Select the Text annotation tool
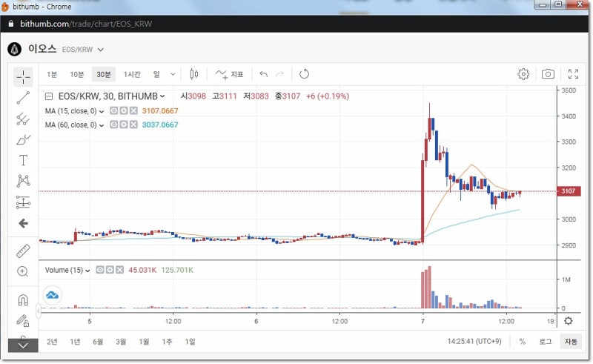This screenshot has width=593, height=364. pyautogui.click(x=23, y=160)
